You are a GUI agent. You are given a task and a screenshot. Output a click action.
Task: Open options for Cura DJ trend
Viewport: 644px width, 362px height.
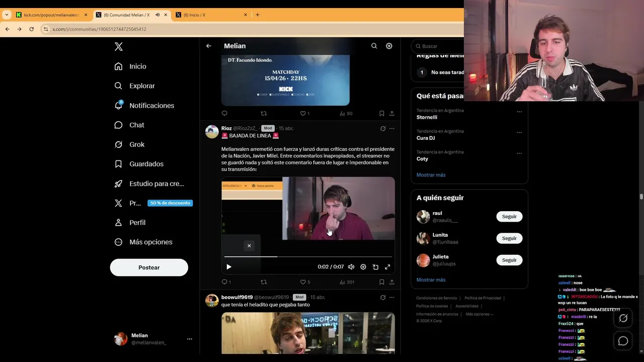click(x=519, y=132)
